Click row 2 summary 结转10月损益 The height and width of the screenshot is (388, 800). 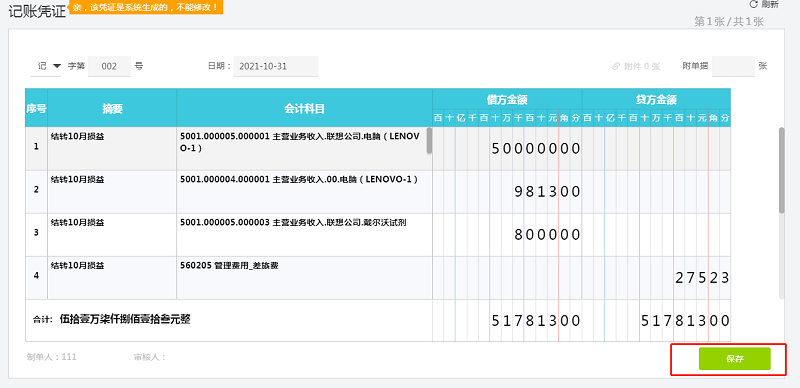78,179
